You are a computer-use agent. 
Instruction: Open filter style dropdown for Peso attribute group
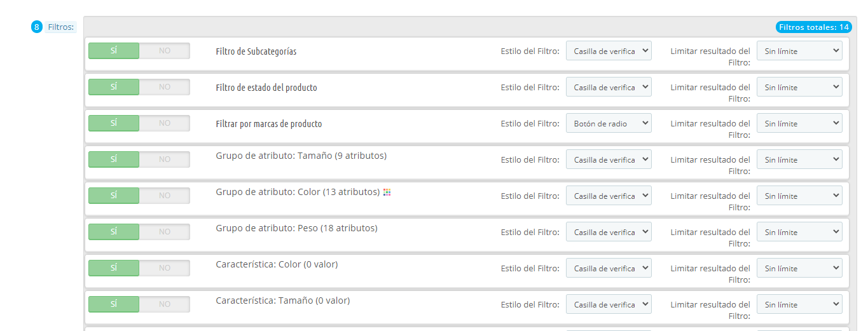pyautogui.click(x=609, y=232)
